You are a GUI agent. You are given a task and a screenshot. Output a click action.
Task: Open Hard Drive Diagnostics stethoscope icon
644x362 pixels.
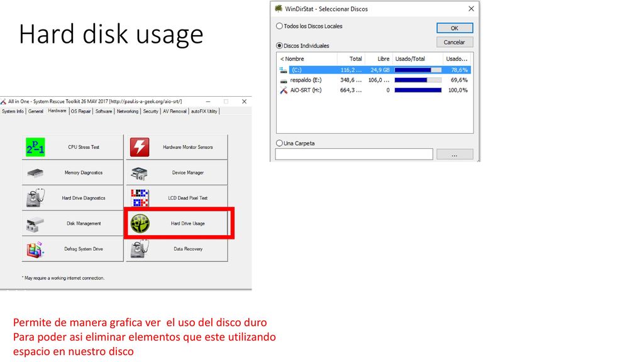pyautogui.click(x=35, y=198)
